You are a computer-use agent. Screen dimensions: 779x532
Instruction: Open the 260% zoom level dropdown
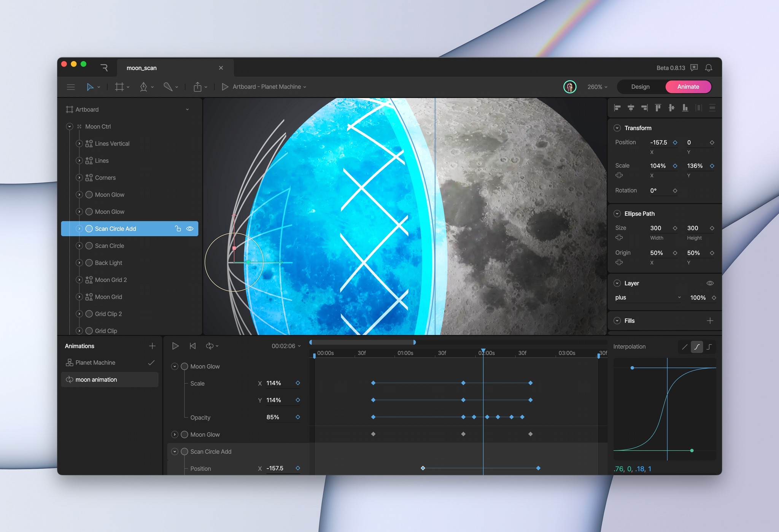pos(597,87)
